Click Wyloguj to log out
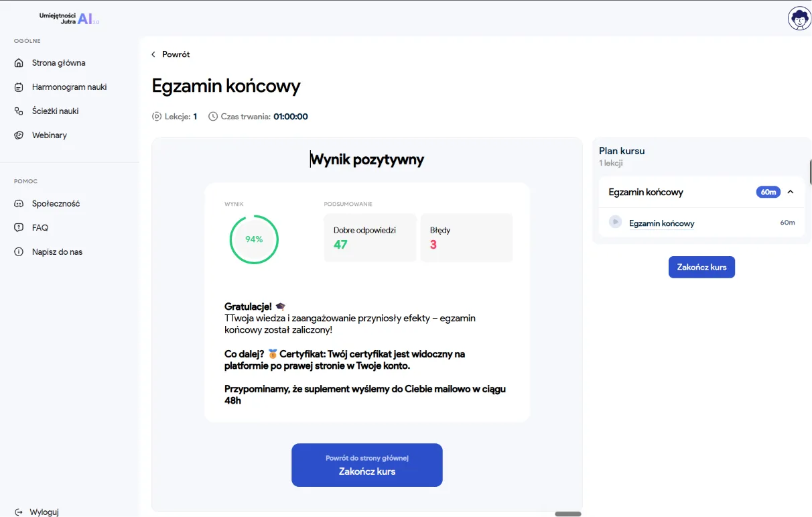The image size is (812, 517). 44,512
